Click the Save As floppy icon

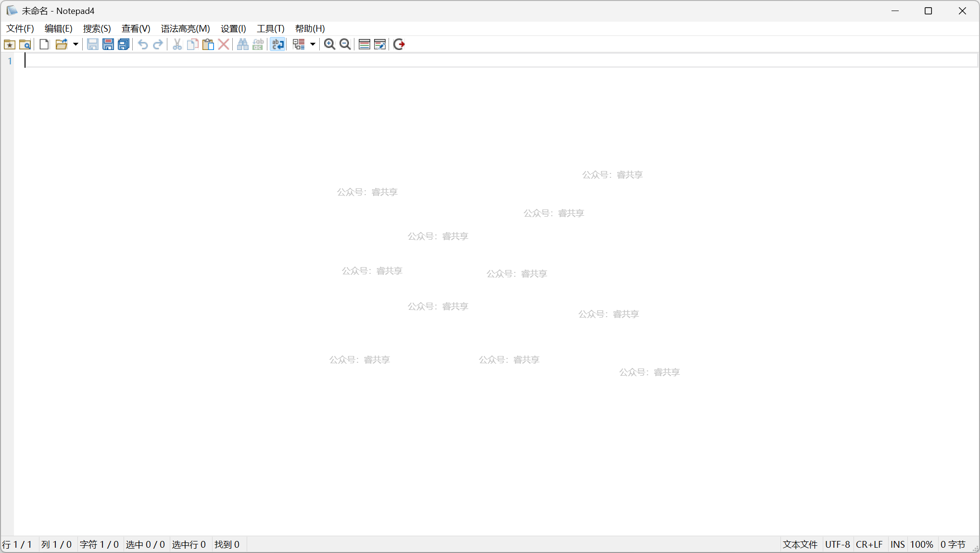[x=108, y=45]
